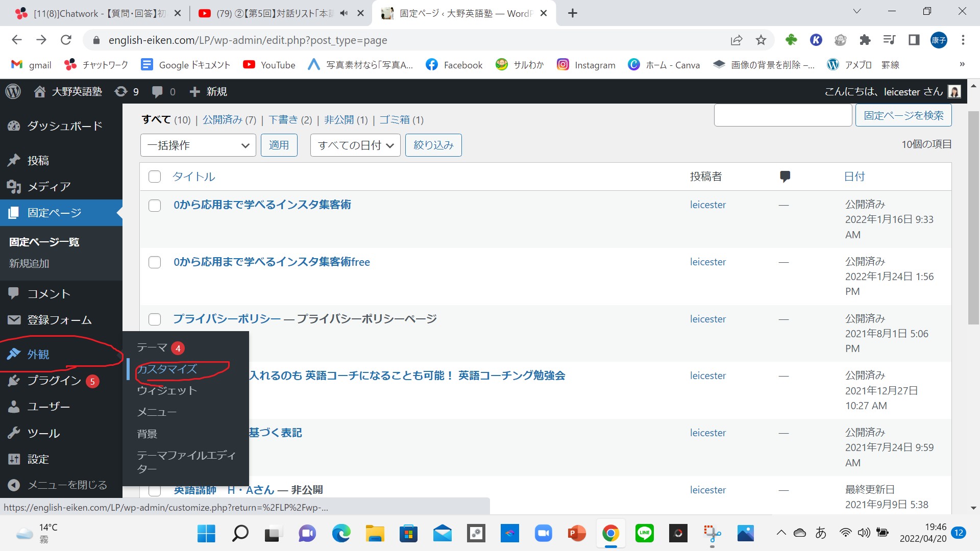Filter pages by 下書き (2)
The height and width of the screenshot is (551, 980).
pyautogui.click(x=290, y=120)
